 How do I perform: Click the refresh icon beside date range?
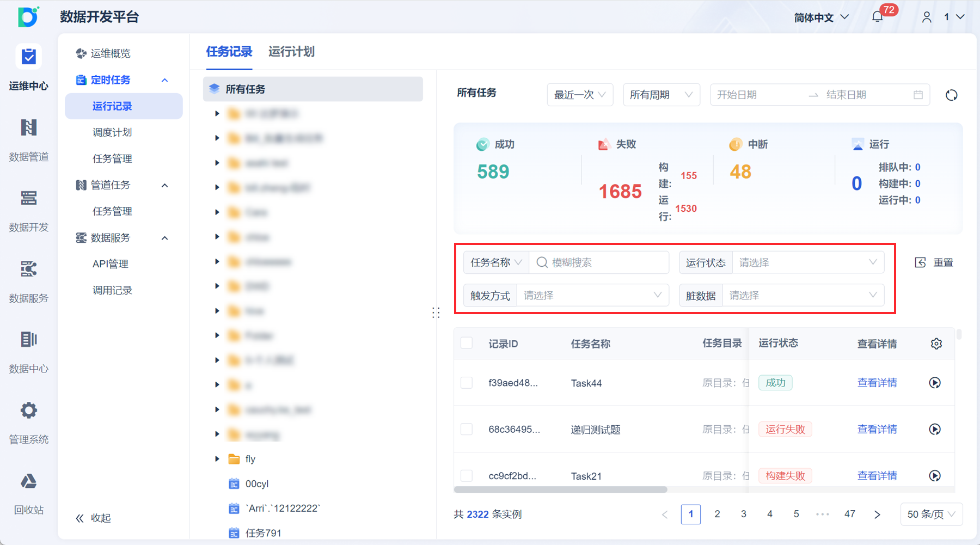pyautogui.click(x=951, y=95)
